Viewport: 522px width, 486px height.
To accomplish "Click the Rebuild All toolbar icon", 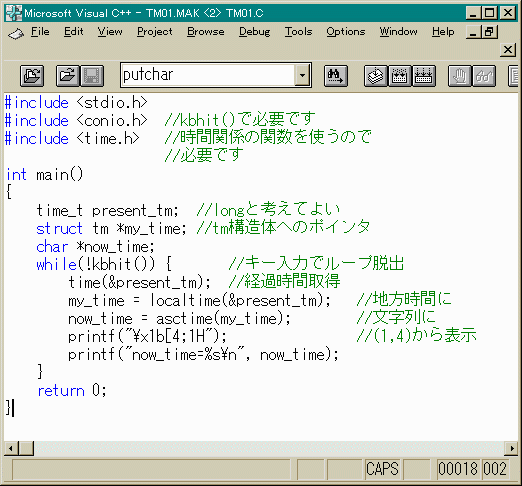I will (424, 76).
